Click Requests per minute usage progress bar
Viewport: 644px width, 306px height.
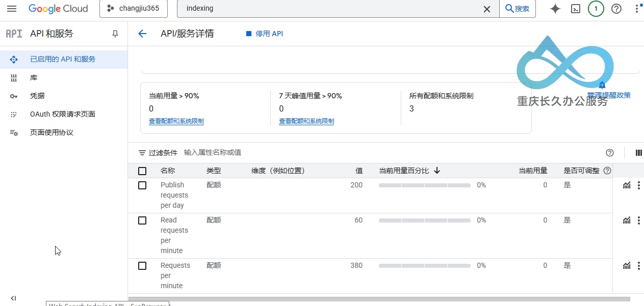(x=424, y=266)
